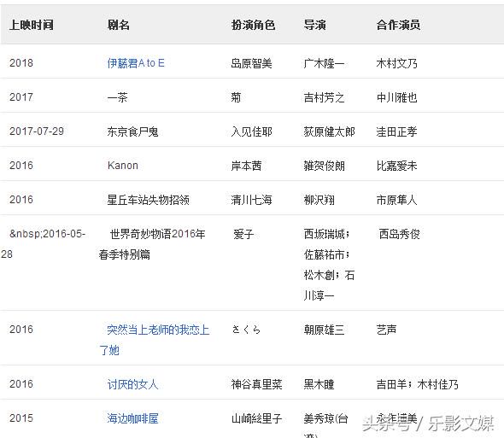Click the 剧名 column header
Image resolution: width=504 pixels, height=438 pixels.
tap(119, 25)
